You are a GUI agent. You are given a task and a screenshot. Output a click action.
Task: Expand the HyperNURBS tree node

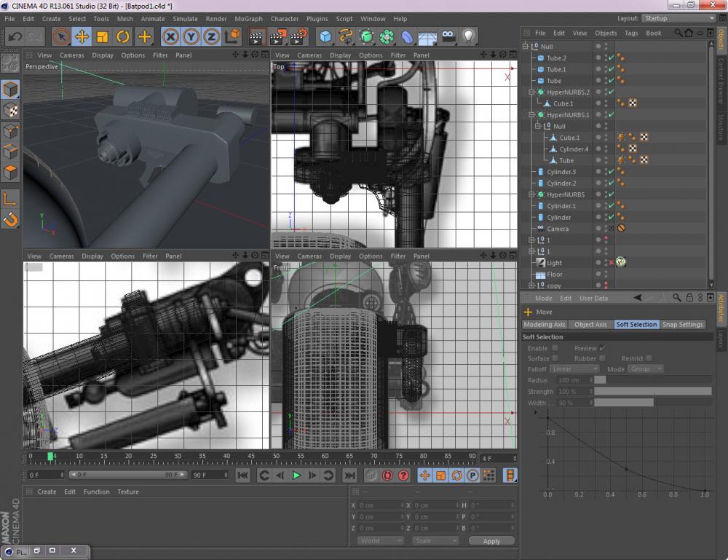(532, 194)
